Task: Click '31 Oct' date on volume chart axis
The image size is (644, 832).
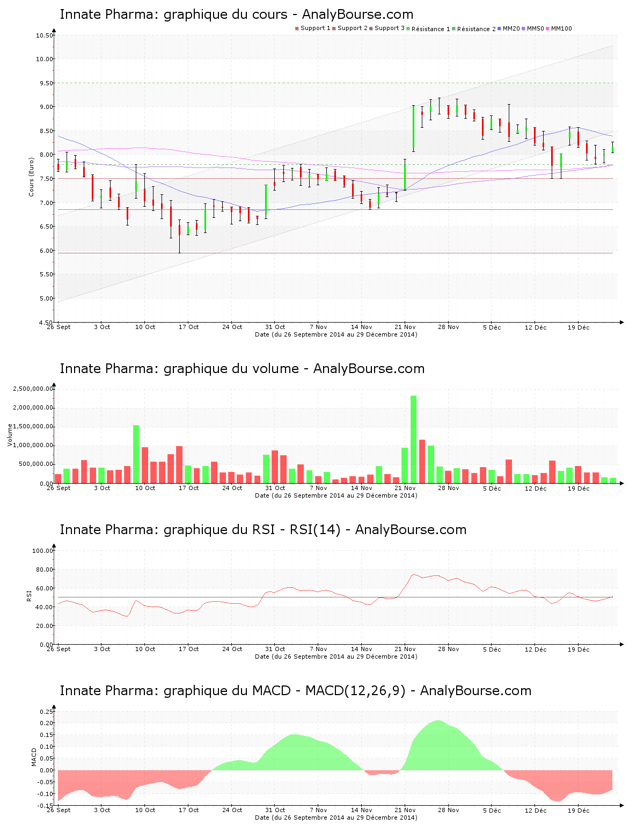Action: 275,488
